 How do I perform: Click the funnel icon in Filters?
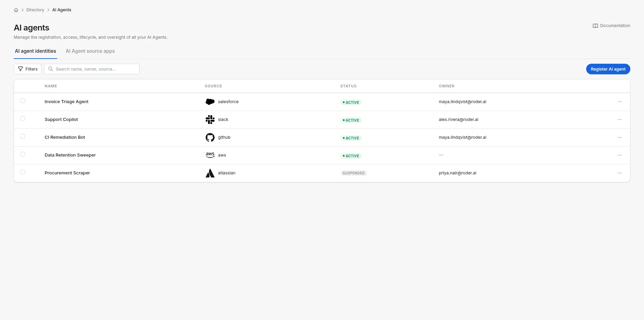pyautogui.click(x=21, y=69)
